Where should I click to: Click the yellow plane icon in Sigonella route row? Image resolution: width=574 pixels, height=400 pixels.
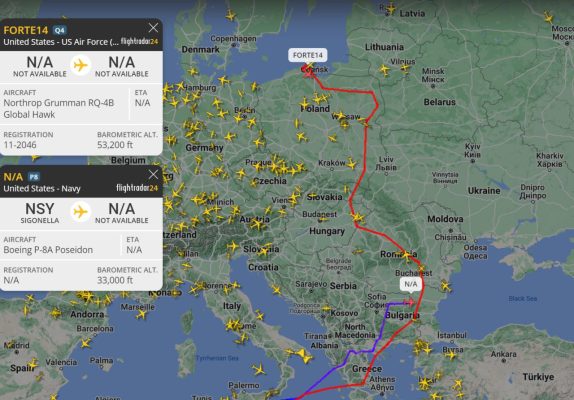80,212
